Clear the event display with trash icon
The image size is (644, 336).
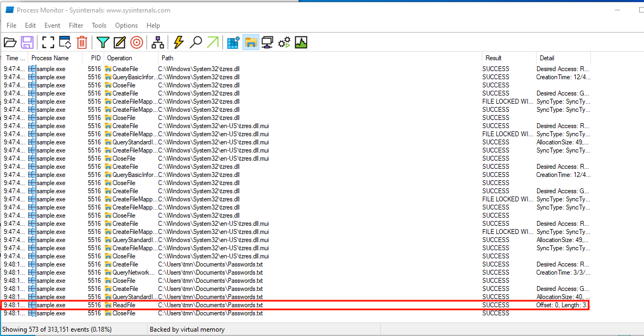pyautogui.click(x=82, y=42)
